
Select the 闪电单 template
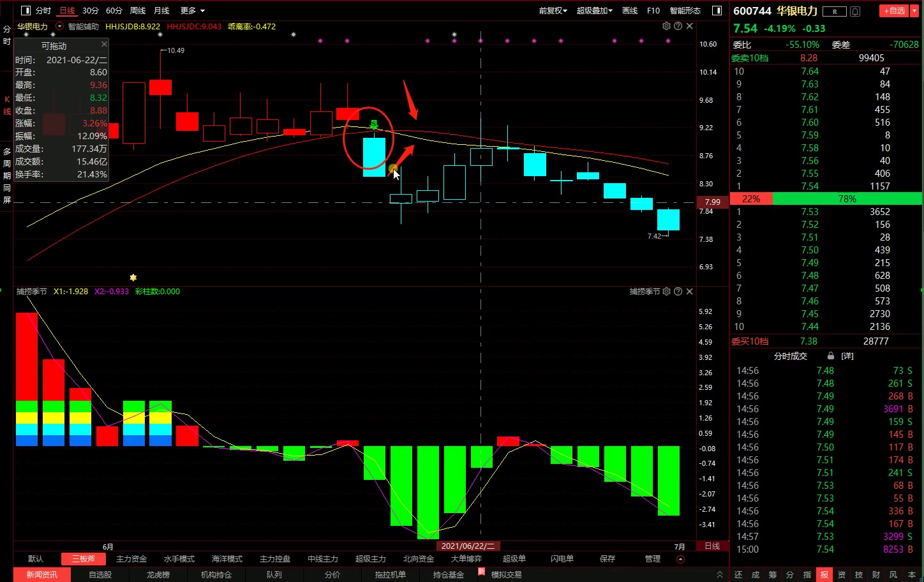(x=562, y=559)
